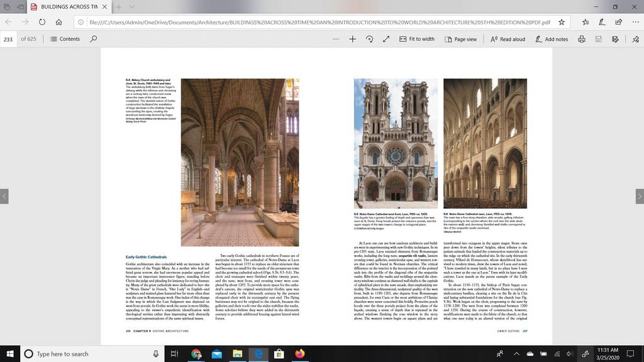
Task: Open the Mail app from taskbar
Action: tap(216, 354)
